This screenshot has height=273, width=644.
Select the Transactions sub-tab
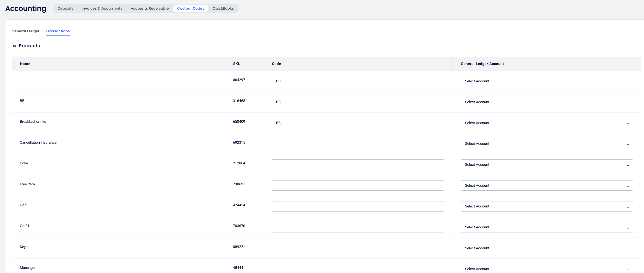tap(57, 31)
